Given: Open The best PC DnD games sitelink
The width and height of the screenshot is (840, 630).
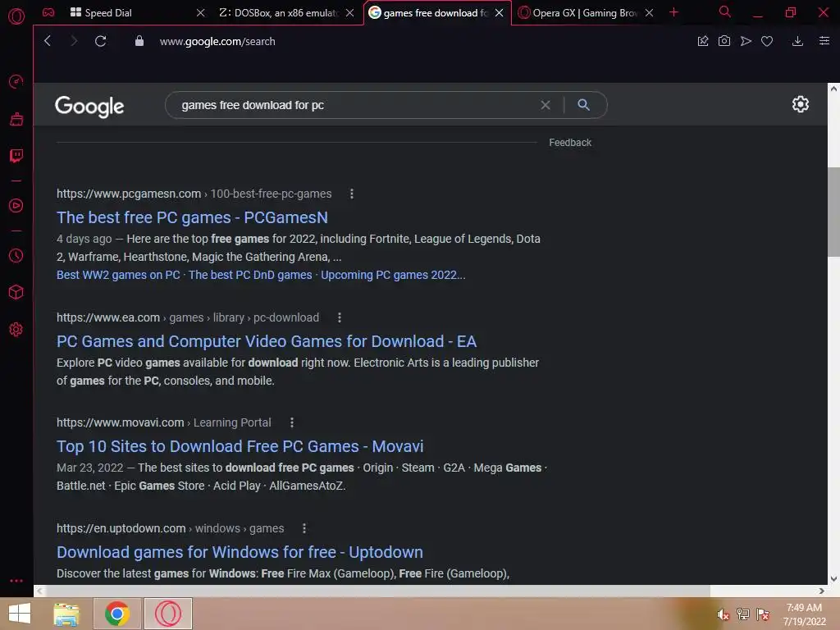Looking at the screenshot, I should point(250,275).
